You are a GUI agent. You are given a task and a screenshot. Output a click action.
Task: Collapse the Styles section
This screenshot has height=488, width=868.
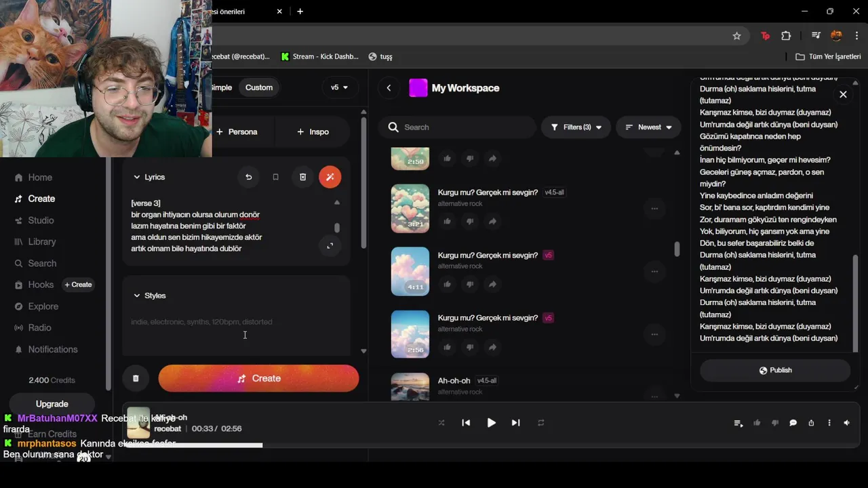tap(149, 296)
